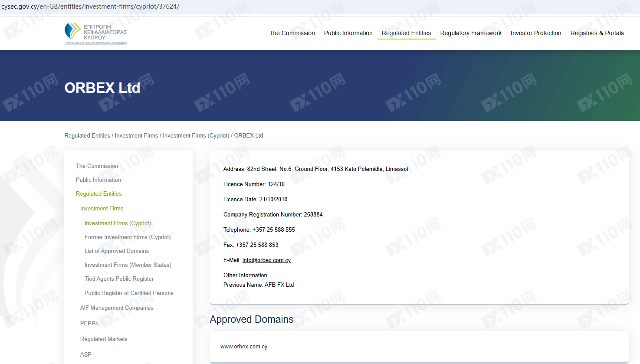Open ASP sidebar item

[85, 354]
